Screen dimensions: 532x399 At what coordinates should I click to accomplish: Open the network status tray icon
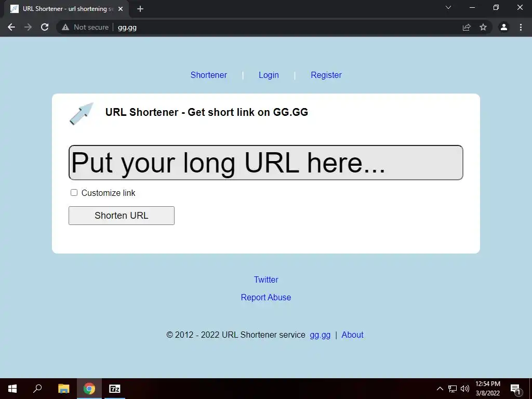pyautogui.click(x=453, y=389)
